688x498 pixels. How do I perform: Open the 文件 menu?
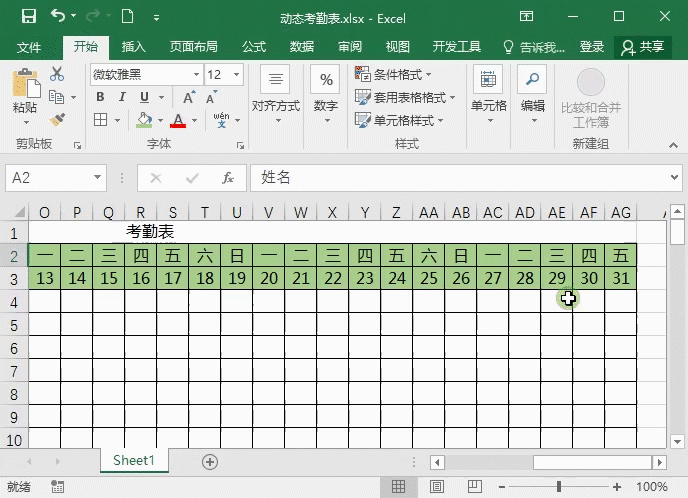(29, 47)
